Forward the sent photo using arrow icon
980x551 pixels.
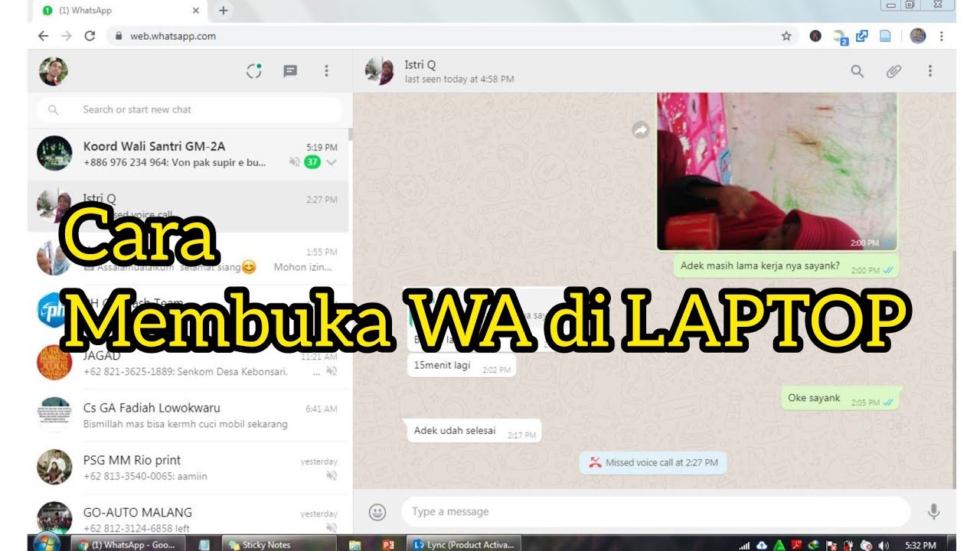pyautogui.click(x=640, y=131)
